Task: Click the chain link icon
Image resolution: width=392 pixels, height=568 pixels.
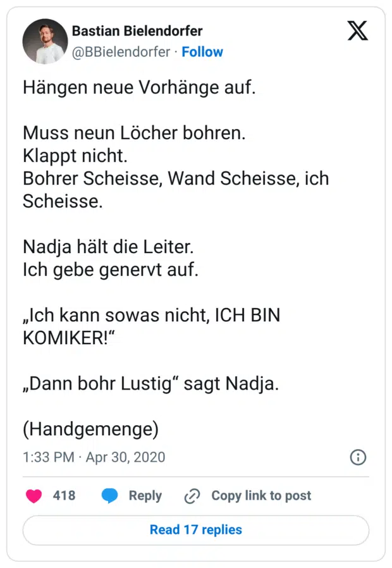Action: point(192,496)
